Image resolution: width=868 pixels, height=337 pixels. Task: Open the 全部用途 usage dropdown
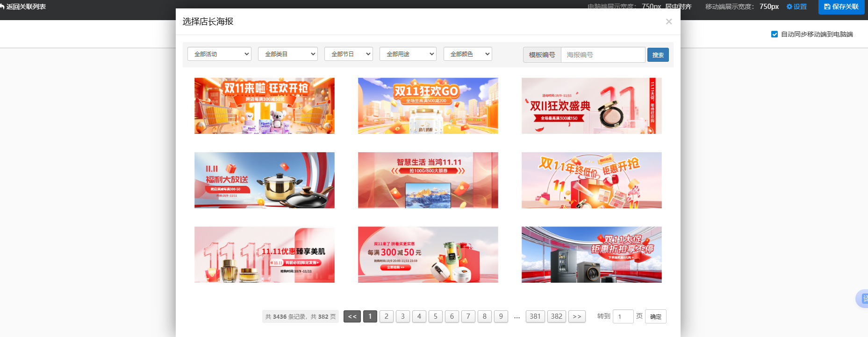tap(408, 54)
